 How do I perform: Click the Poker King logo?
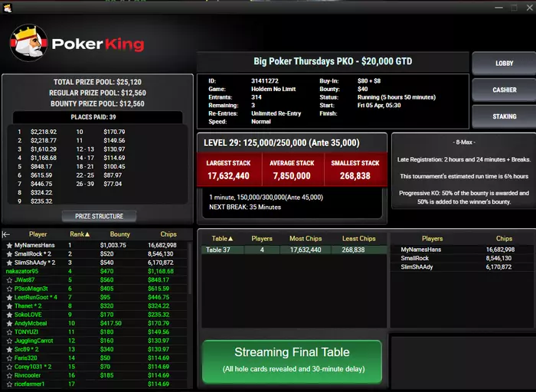pos(77,43)
